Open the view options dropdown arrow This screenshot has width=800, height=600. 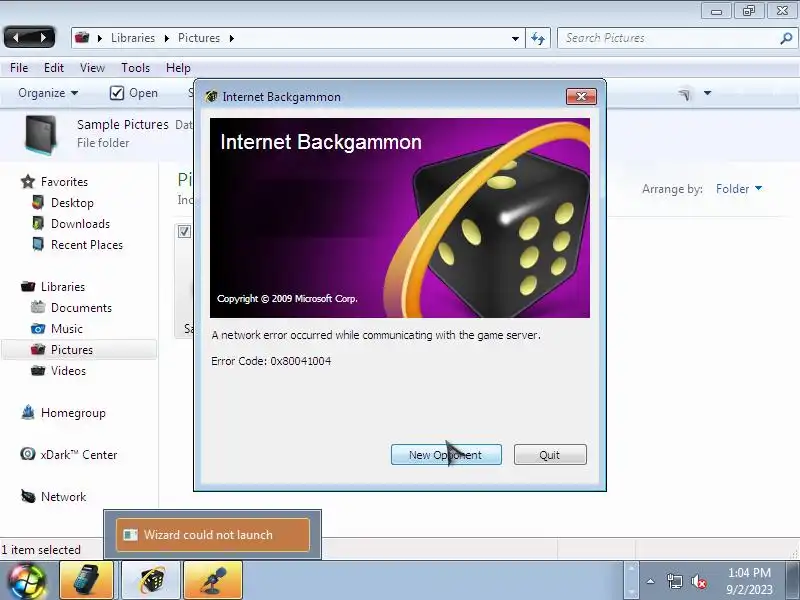pos(707,93)
